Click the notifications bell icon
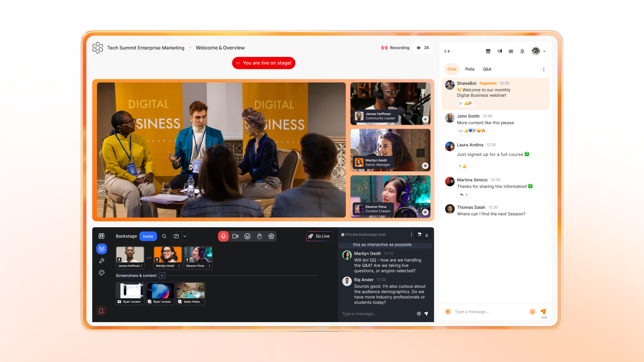Image resolution: width=644 pixels, height=362 pixels. pos(522,51)
